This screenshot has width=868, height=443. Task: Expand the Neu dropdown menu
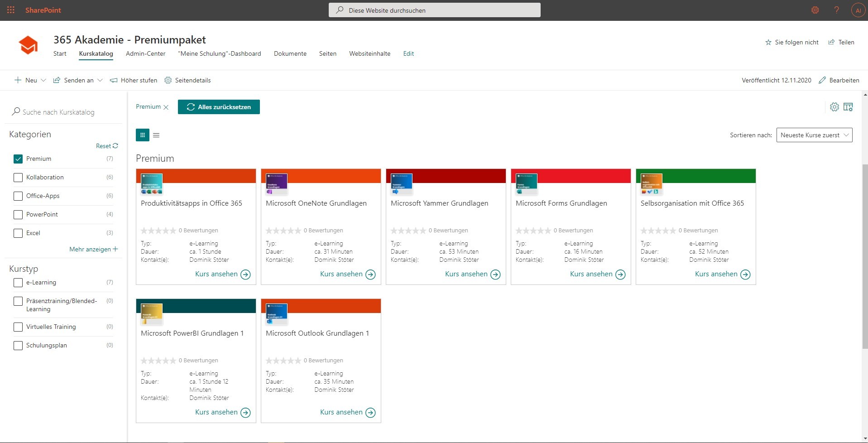point(43,80)
